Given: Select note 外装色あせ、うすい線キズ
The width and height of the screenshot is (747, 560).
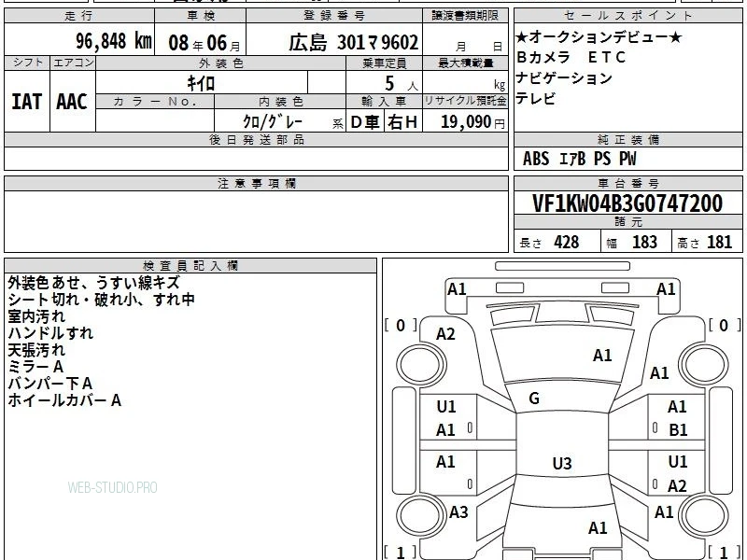Looking at the screenshot, I should [x=94, y=283].
